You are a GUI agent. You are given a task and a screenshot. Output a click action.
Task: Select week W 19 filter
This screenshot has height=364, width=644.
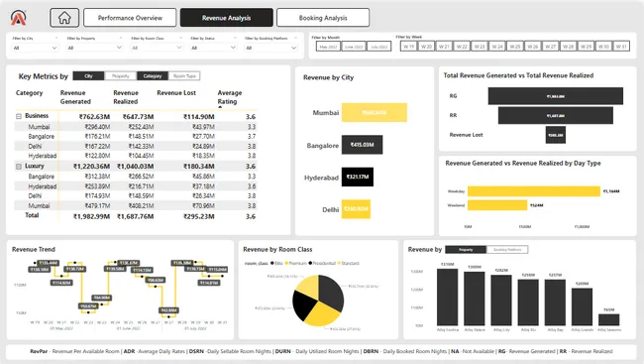408,47
